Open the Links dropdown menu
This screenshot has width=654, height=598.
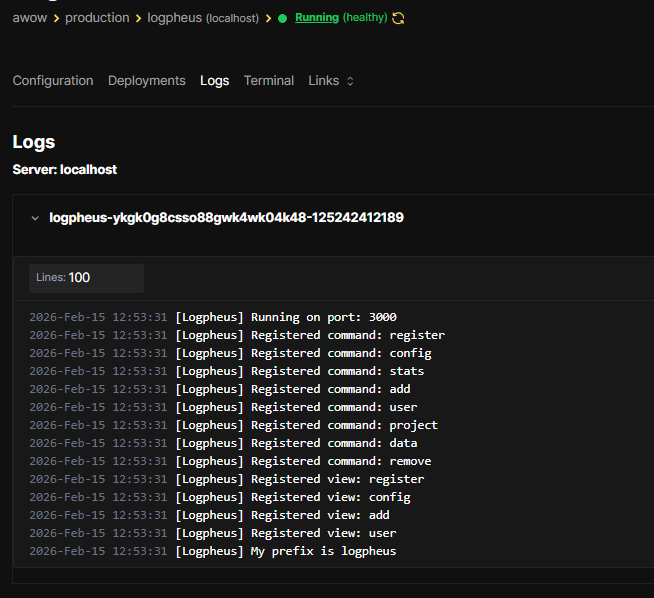[x=330, y=81]
